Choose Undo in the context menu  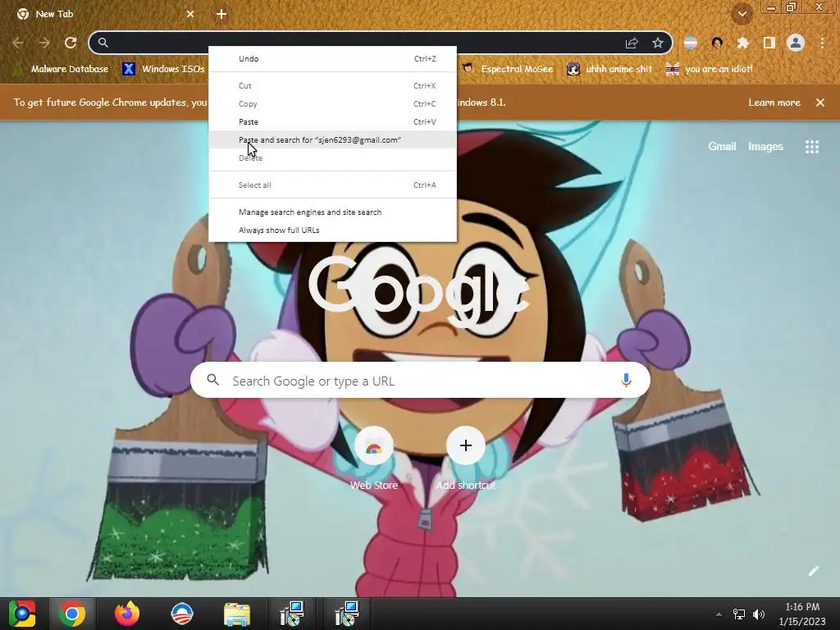tap(333, 58)
